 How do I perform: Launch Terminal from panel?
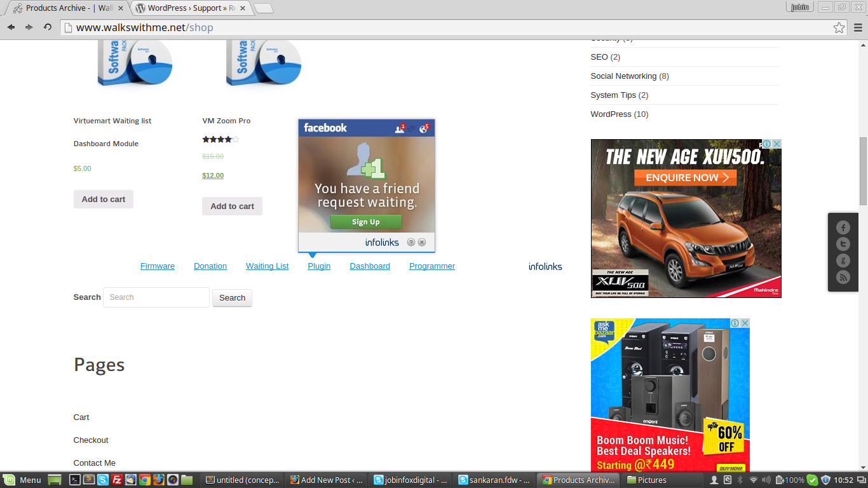[x=74, y=480]
